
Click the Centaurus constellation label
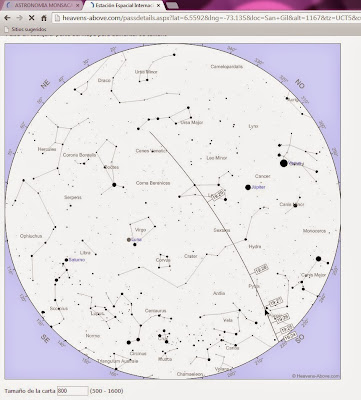pos(155,311)
